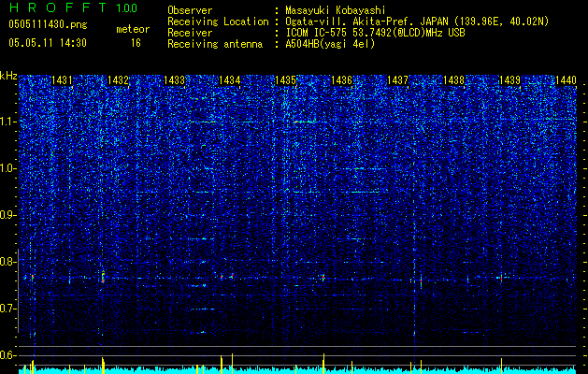Select the 0.8 kHz frequency label
The image size is (588, 374).
(8, 262)
